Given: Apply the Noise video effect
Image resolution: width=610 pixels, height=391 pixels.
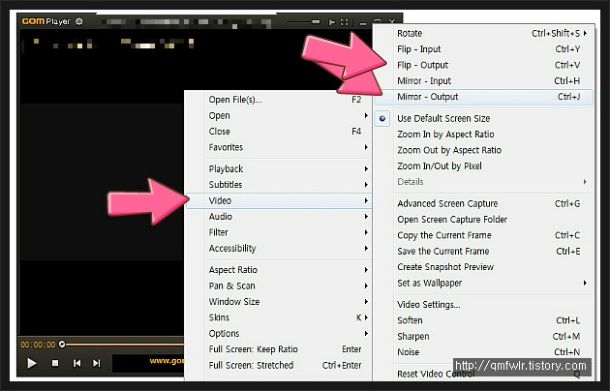Looking at the screenshot, I should coord(484,352).
